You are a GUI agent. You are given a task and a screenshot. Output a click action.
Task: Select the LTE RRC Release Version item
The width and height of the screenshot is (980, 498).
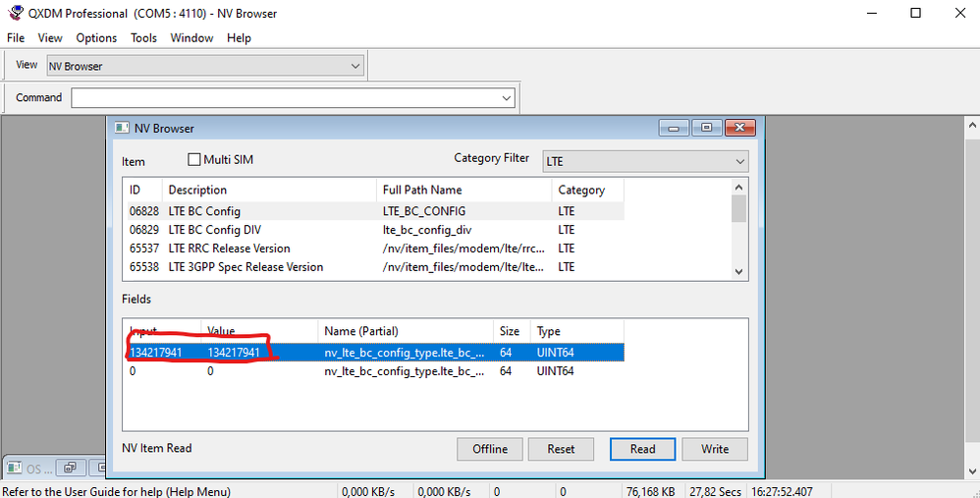point(229,249)
